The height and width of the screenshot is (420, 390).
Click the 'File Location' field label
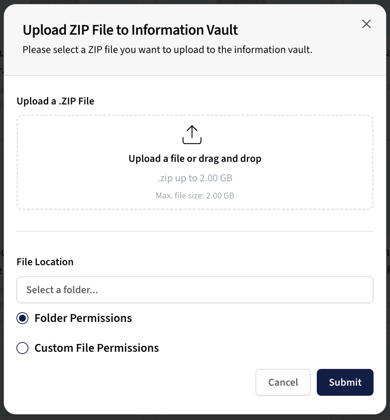[x=45, y=262]
